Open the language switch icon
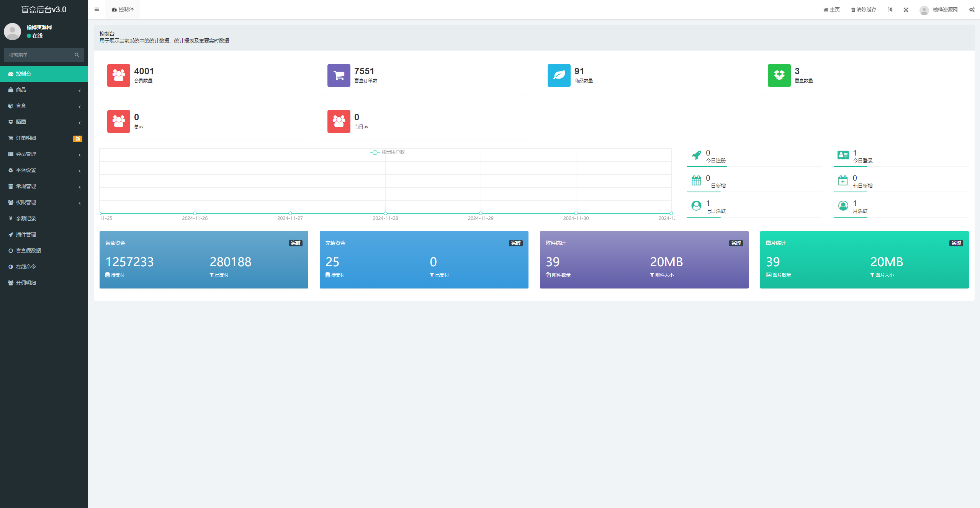This screenshot has width=980, height=508. (x=890, y=10)
